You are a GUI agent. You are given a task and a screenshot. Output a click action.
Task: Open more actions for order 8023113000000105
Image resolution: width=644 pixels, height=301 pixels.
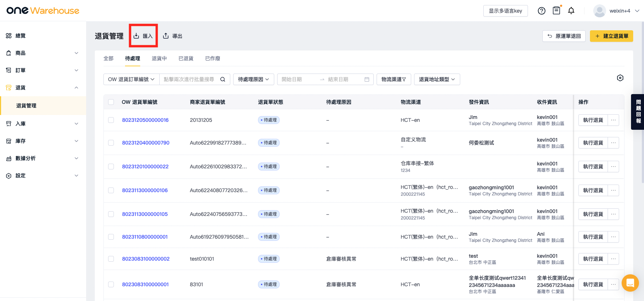tap(613, 214)
